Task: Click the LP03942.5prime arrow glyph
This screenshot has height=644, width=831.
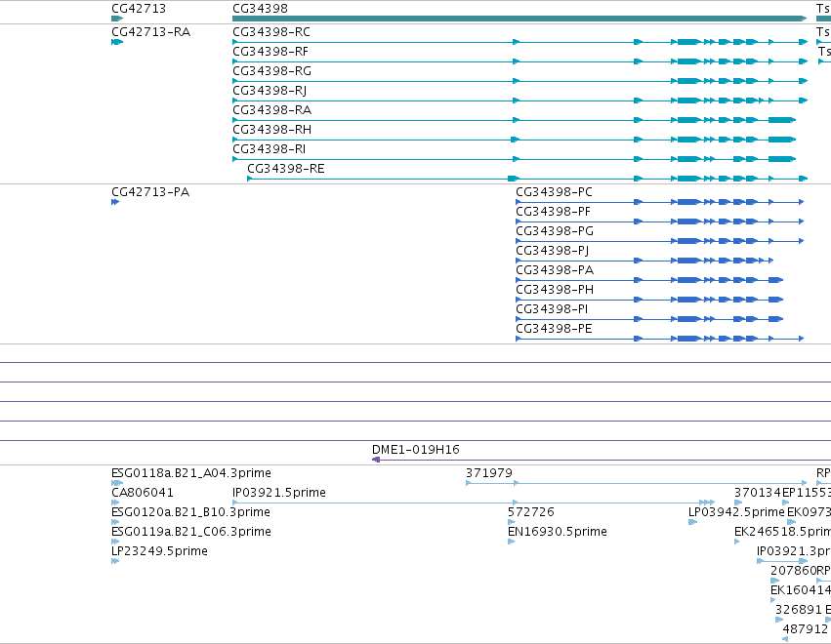Action: (692, 522)
